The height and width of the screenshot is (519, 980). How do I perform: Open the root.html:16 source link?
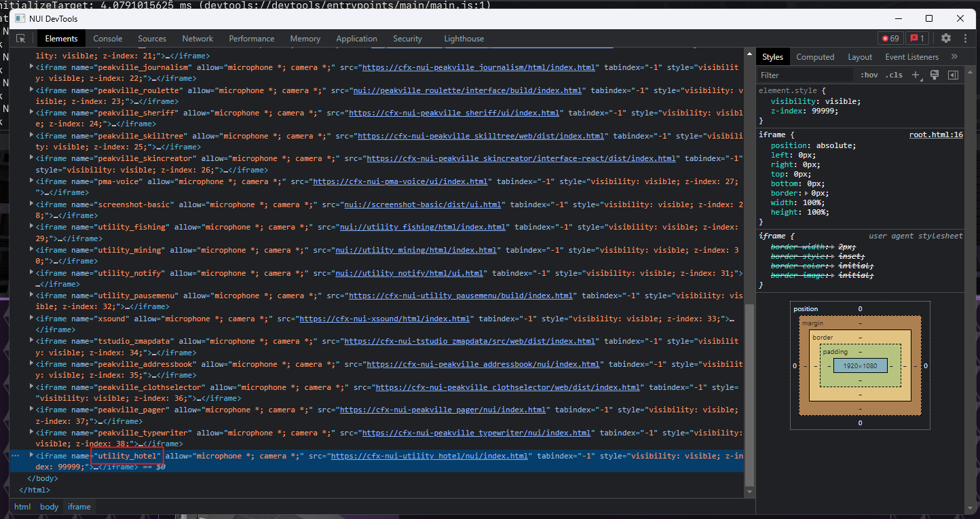[936, 134]
